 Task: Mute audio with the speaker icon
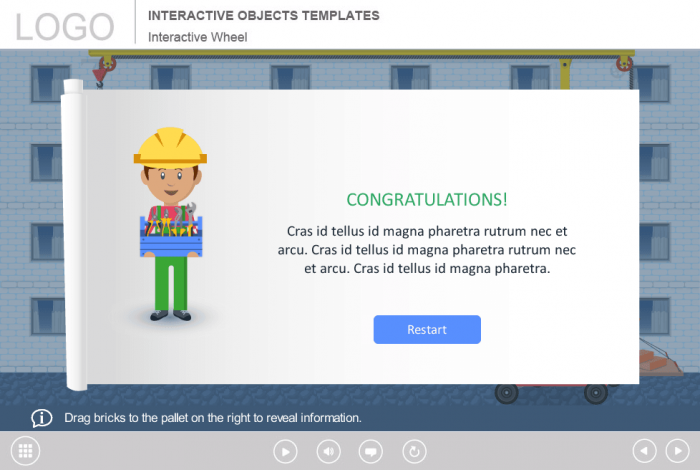(x=328, y=452)
